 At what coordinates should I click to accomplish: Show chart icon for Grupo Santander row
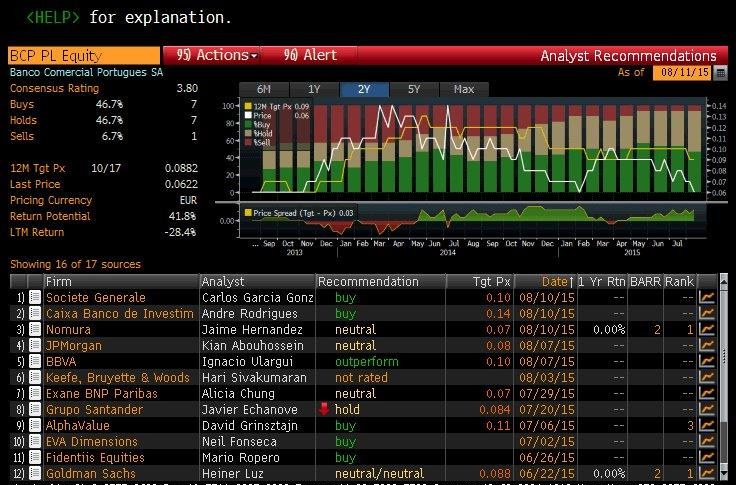click(x=707, y=409)
